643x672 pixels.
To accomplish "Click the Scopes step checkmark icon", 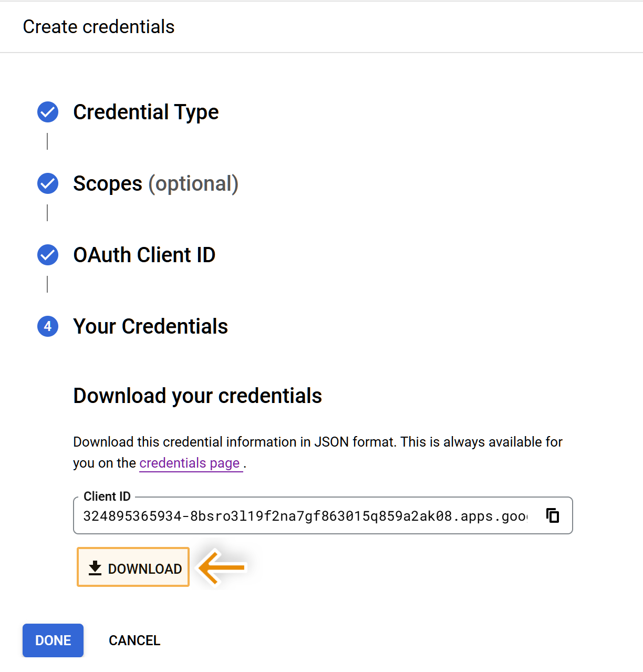I will [48, 183].
